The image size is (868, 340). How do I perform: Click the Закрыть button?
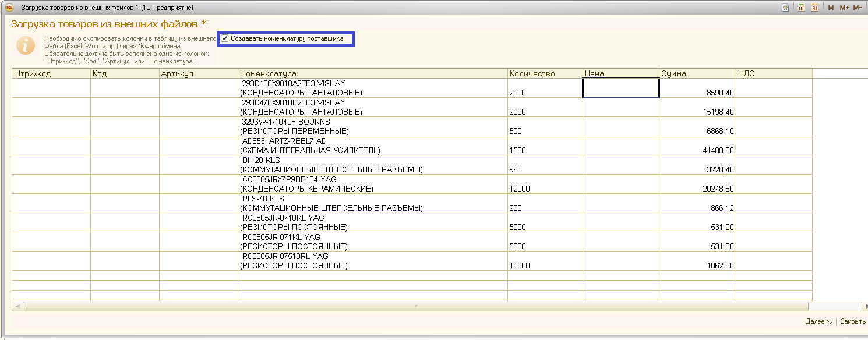853,321
